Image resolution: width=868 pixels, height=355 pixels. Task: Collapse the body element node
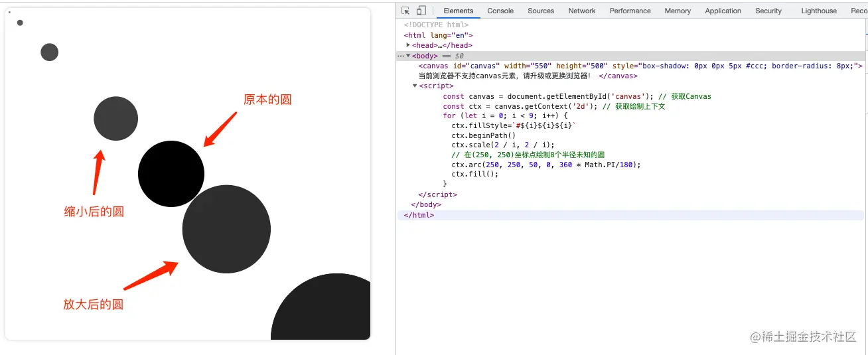click(408, 56)
